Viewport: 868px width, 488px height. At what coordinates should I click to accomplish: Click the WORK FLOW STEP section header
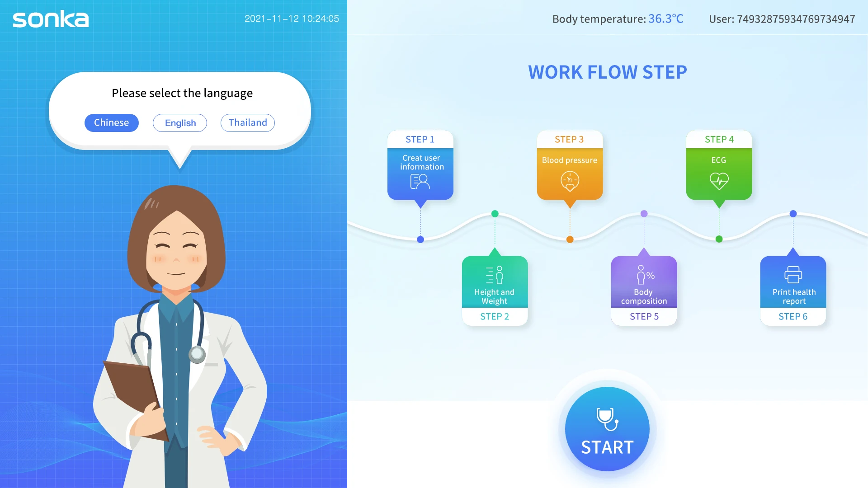pyautogui.click(x=608, y=71)
